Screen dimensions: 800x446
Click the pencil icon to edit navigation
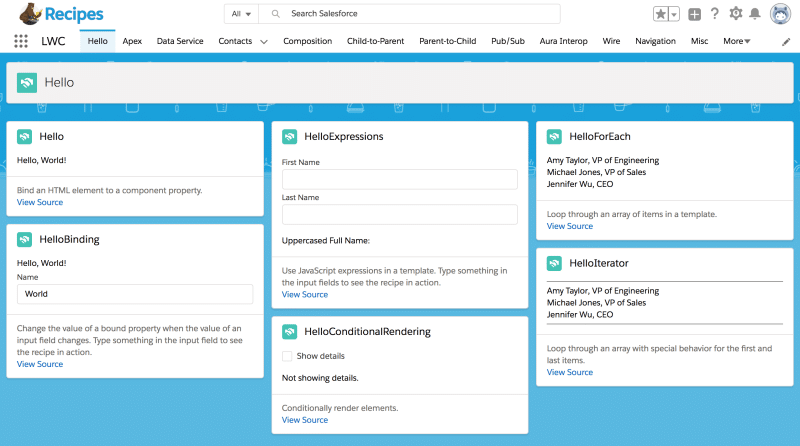[786, 42]
